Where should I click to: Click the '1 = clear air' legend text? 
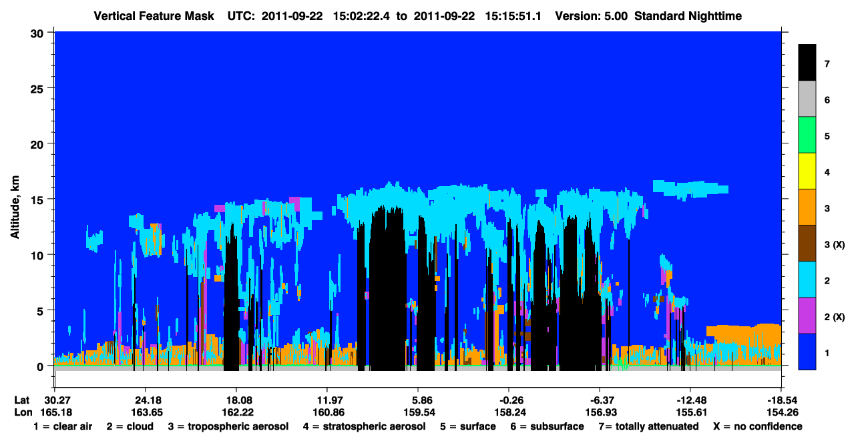pos(62,426)
